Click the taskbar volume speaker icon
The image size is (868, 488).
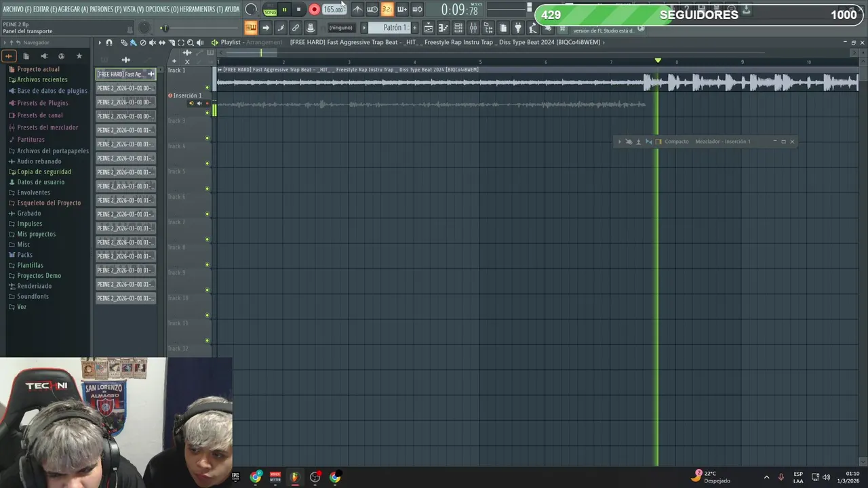click(x=826, y=477)
